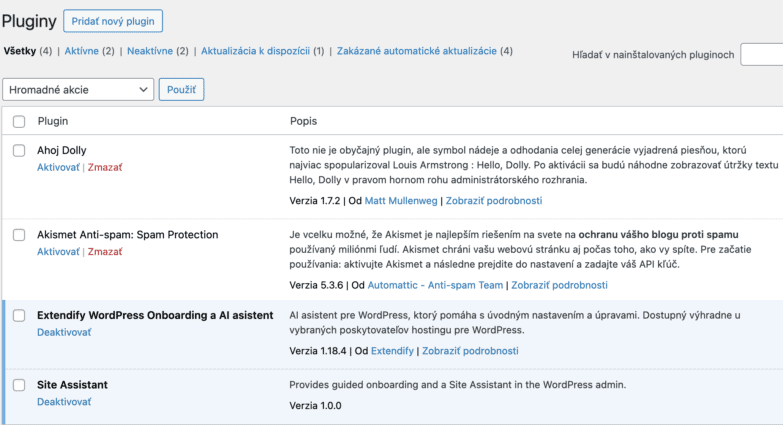This screenshot has height=425, width=783.
Task: Show Všetky plugins filter
Action: pyautogui.click(x=20, y=51)
